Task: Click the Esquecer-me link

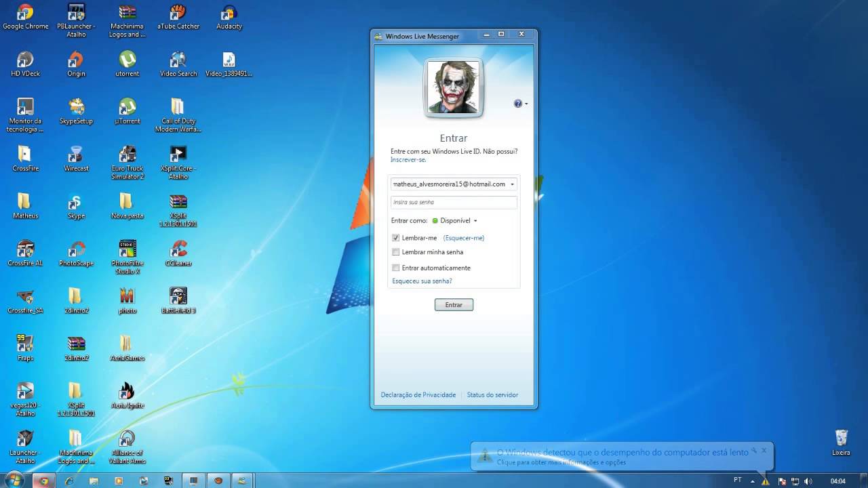Action: [x=464, y=238]
